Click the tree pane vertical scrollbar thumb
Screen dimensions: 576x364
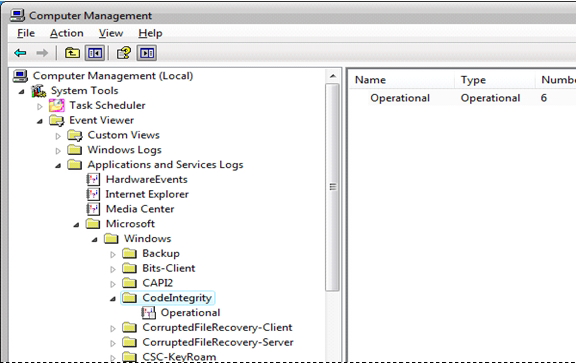pos(332,187)
